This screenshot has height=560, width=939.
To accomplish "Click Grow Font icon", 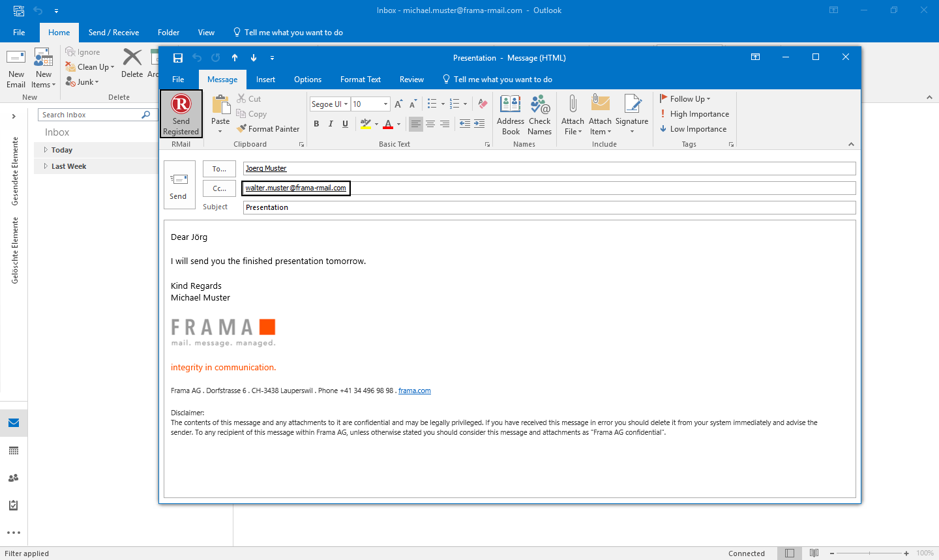I will (398, 104).
